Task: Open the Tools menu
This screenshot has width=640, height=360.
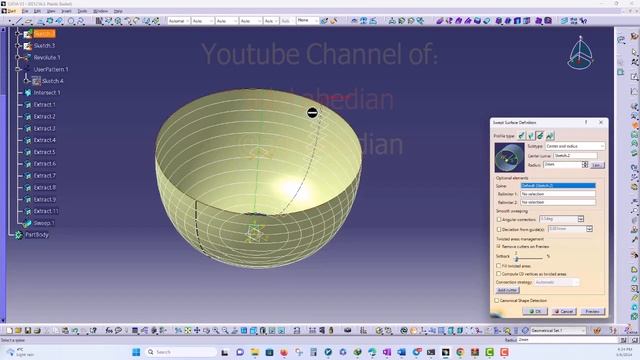Action: point(82,11)
